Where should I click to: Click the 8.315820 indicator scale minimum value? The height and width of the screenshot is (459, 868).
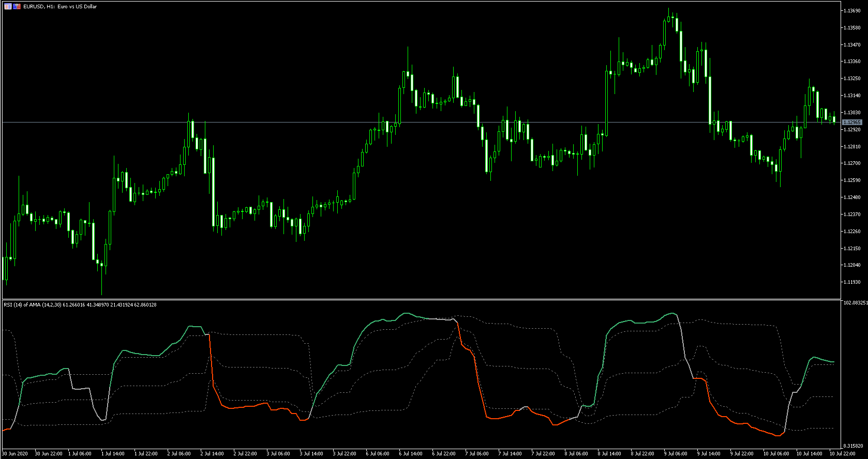pyautogui.click(x=853, y=446)
